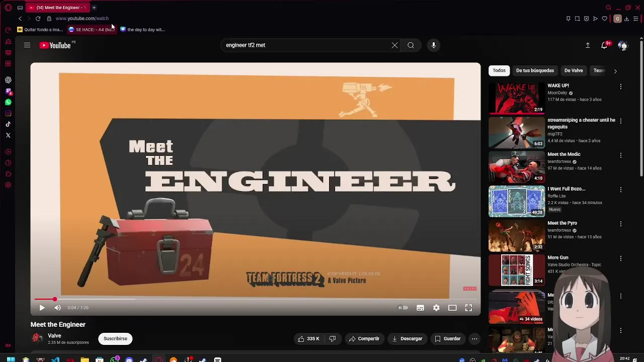Open TikTok in Opera sidebar
644x362 pixels.
click(8, 124)
